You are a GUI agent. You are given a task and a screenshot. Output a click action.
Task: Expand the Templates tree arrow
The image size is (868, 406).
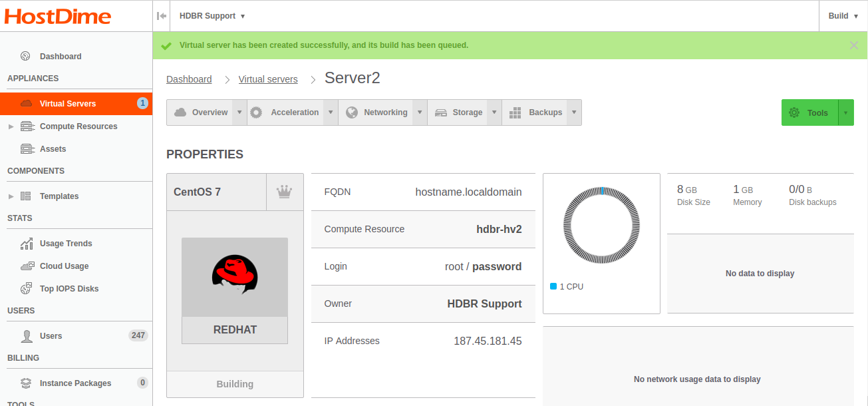11,196
